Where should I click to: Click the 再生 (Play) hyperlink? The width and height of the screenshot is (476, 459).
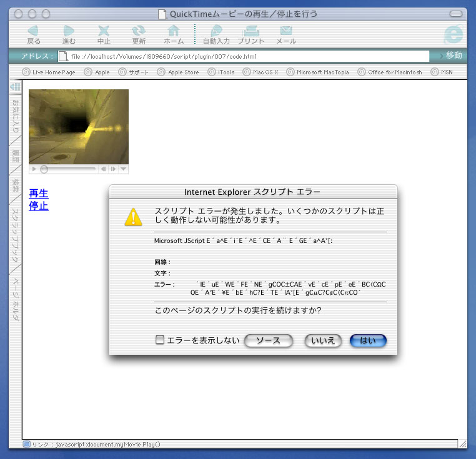click(39, 194)
